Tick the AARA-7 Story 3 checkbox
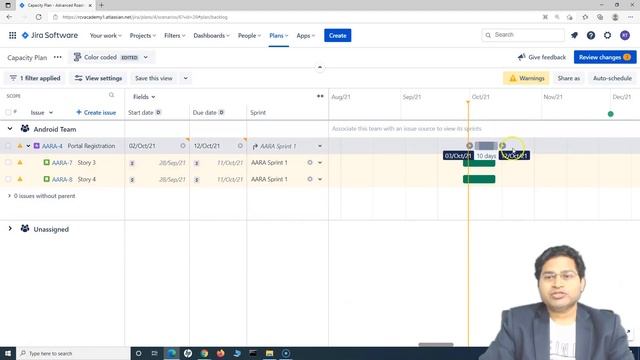The height and width of the screenshot is (360, 640). coord(8,162)
